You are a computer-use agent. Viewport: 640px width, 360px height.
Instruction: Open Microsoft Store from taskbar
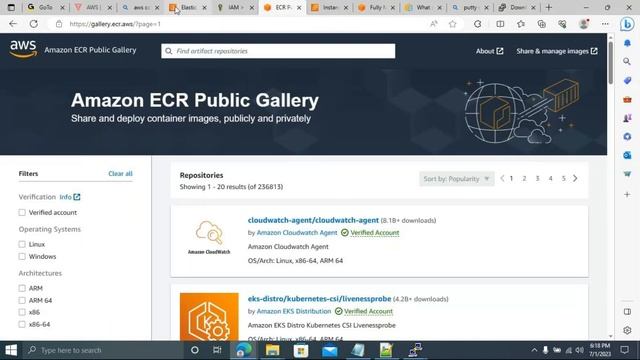(301, 350)
